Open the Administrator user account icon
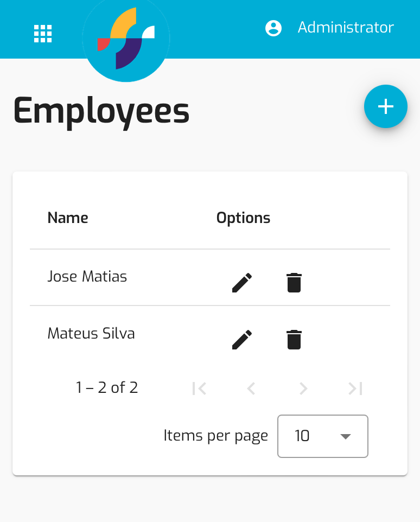 (273, 28)
